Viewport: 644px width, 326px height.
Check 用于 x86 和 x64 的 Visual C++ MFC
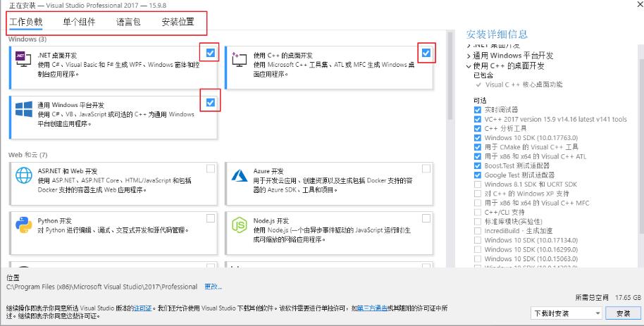tap(477, 203)
